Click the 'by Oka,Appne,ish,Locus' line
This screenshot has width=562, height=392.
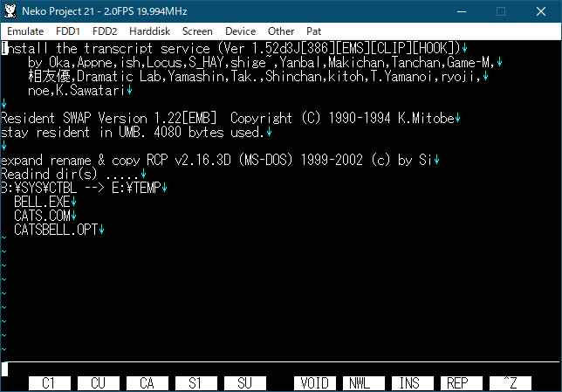265,62
